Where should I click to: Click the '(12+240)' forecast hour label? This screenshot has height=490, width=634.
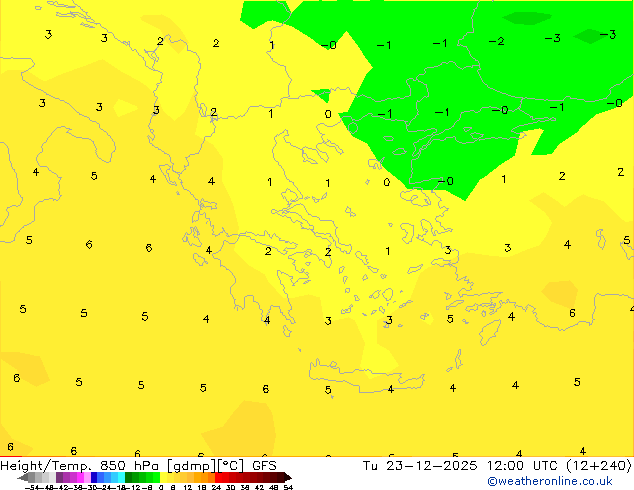click(599, 466)
